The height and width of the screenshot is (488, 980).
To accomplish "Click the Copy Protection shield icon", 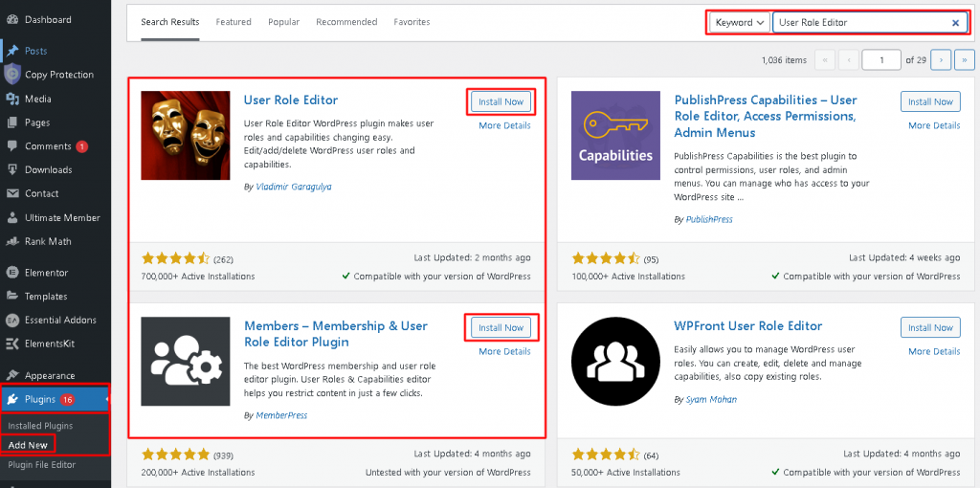I will (x=11, y=75).
